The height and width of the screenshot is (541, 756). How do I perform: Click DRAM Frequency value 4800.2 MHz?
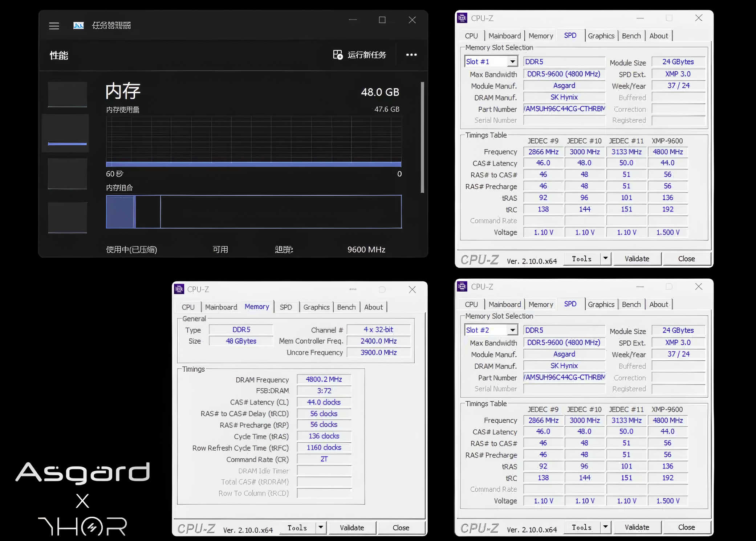pos(324,379)
